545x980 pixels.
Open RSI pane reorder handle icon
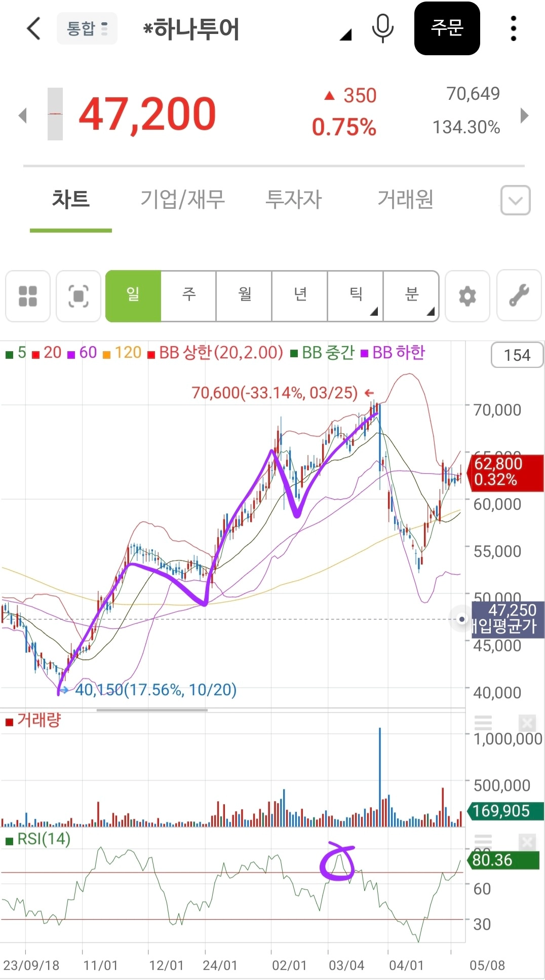483,842
